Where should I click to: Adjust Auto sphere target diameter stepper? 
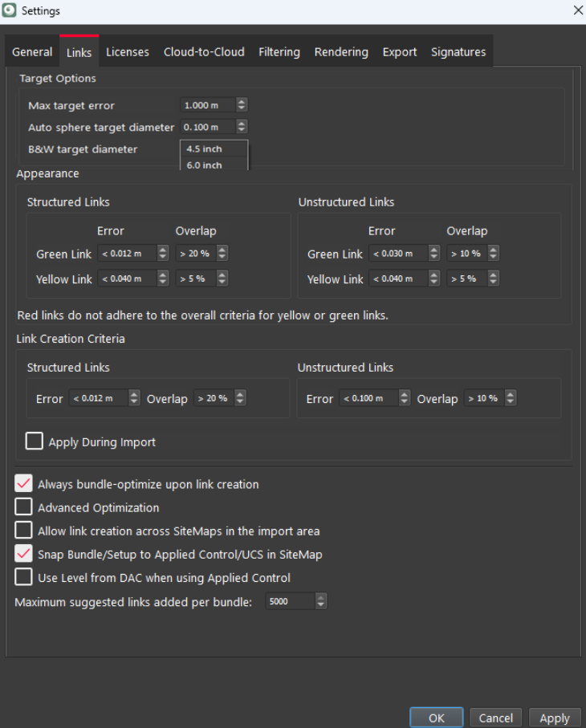[242, 127]
